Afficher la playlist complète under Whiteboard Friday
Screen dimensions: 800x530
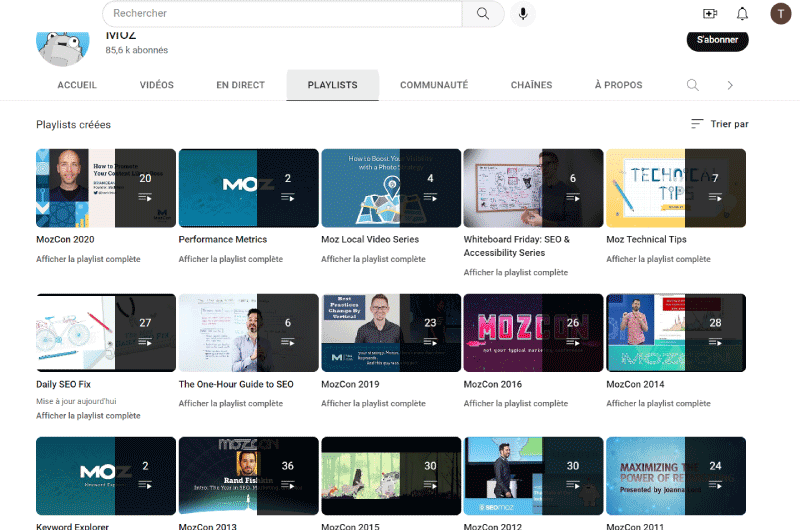(x=516, y=272)
